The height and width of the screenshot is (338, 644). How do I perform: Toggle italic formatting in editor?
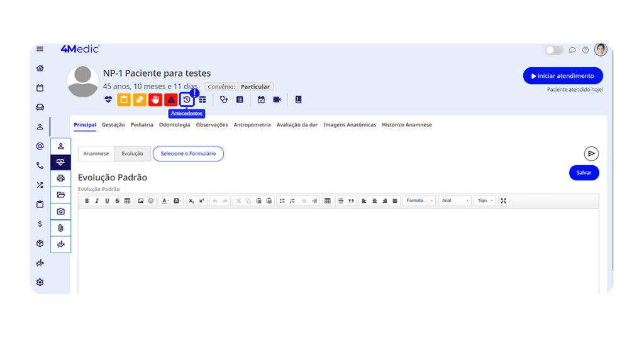tap(97, 201)
